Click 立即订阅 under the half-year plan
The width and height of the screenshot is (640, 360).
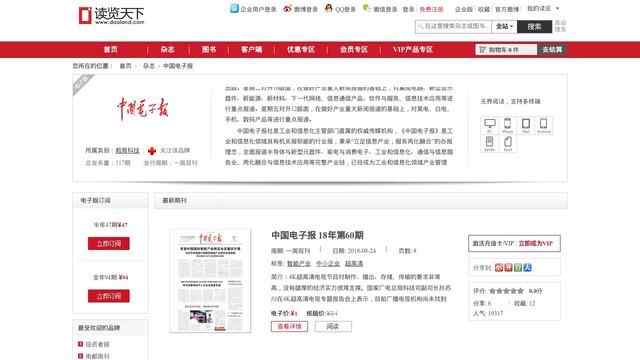click(109, 244)
